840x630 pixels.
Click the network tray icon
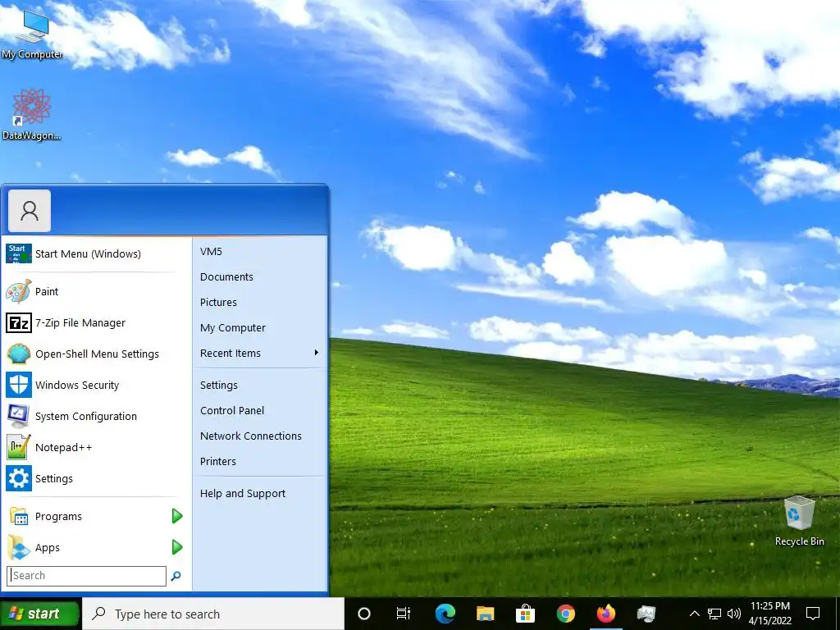pyautogui.click(x=714, y=614)
